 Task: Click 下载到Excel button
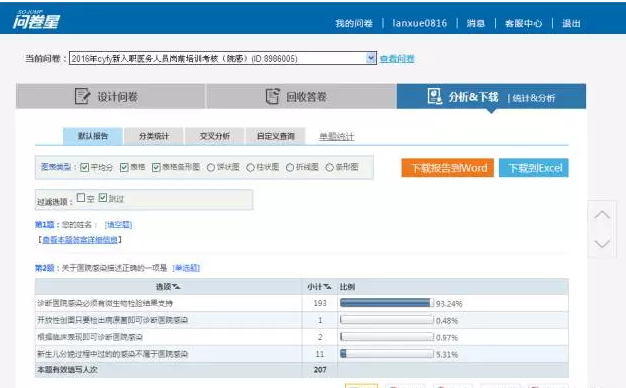click(x=534, y=168)
